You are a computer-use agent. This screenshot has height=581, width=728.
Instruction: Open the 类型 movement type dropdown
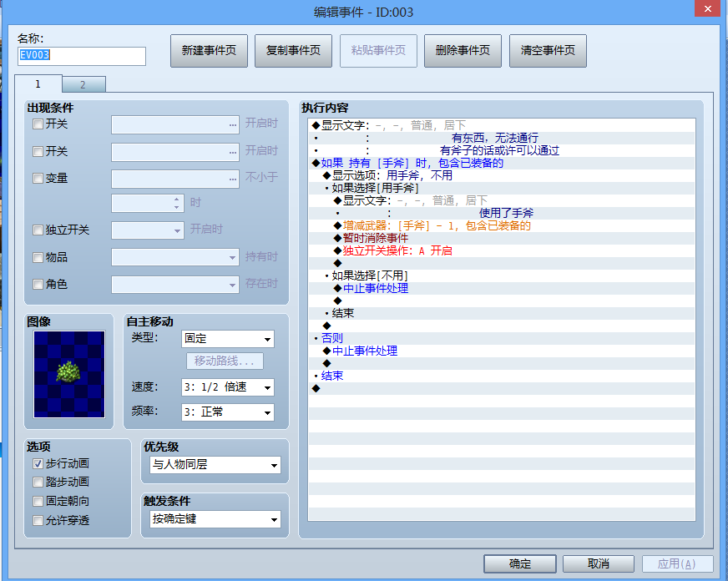227,339
